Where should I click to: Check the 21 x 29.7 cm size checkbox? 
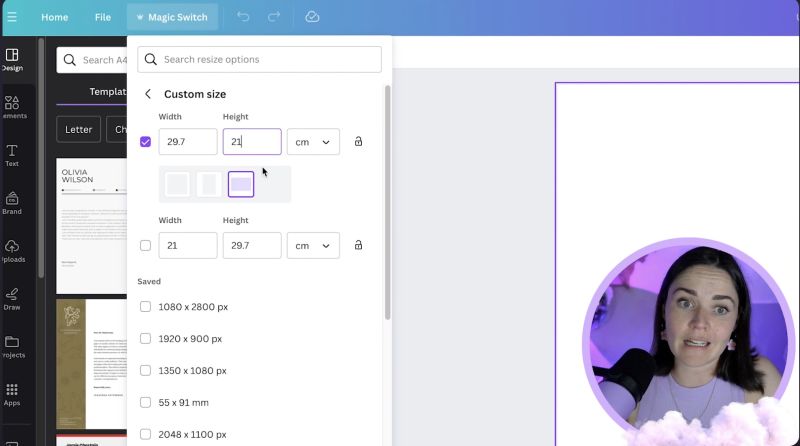click(x=145, y=245)
